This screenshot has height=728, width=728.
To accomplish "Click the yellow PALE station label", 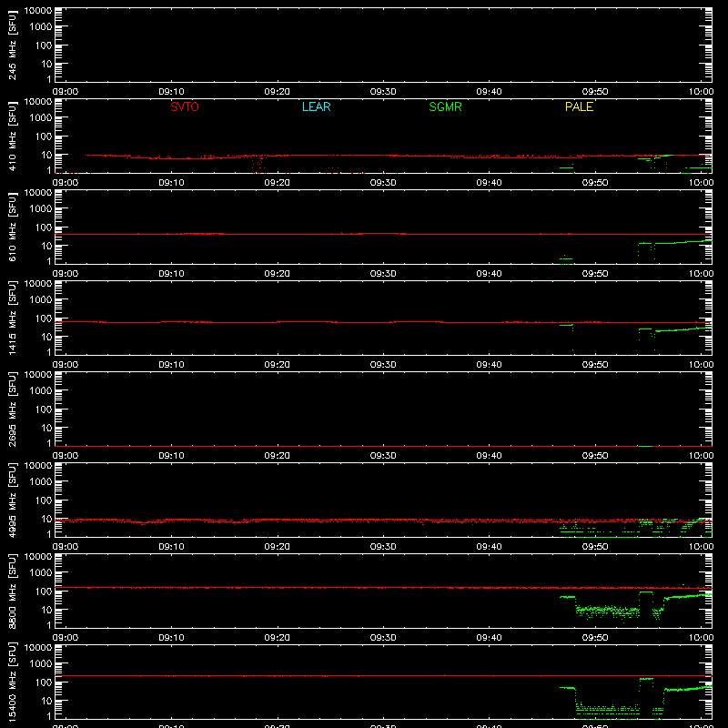I will [579, 106].
